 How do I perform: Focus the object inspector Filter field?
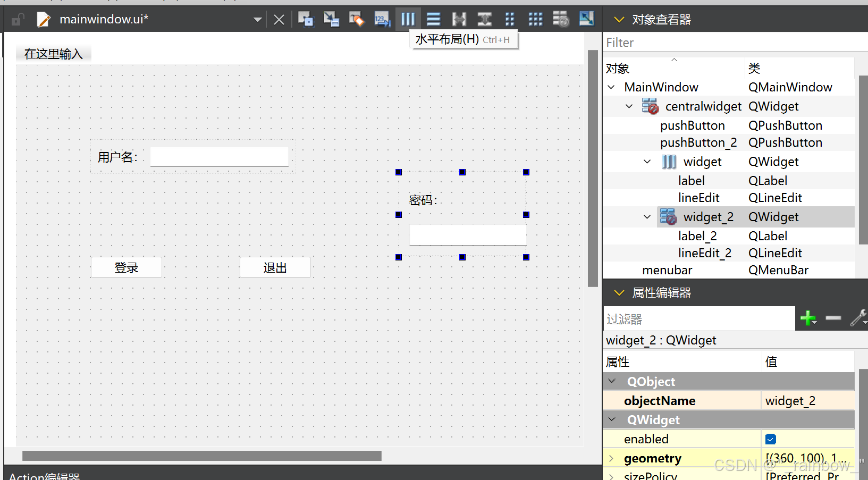(x=736, y=43)
